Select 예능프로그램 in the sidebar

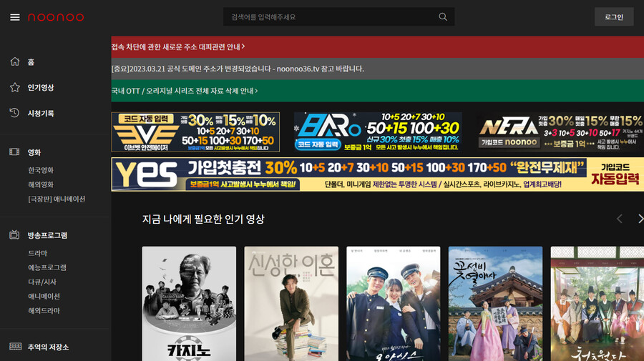tap(47, 267)
